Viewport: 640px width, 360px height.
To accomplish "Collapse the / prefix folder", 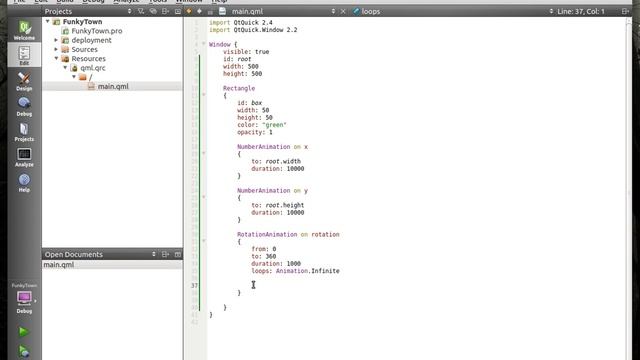I will click(74, 77).
